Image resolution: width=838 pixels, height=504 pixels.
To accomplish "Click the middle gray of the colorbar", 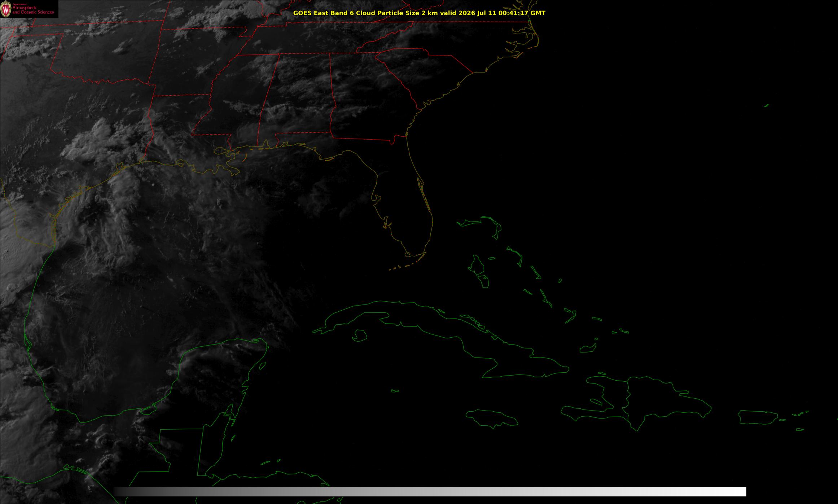I will pos(430,491).
